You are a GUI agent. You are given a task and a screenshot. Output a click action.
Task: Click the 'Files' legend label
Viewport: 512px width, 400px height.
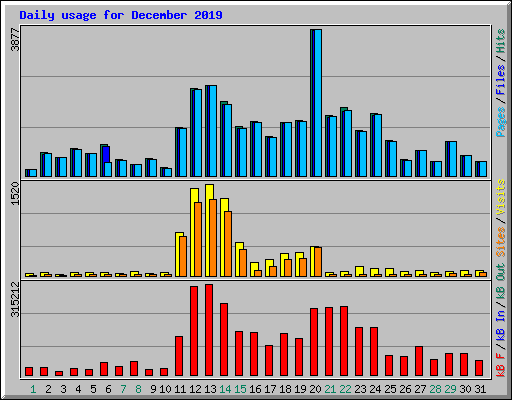tap(500, 80)
